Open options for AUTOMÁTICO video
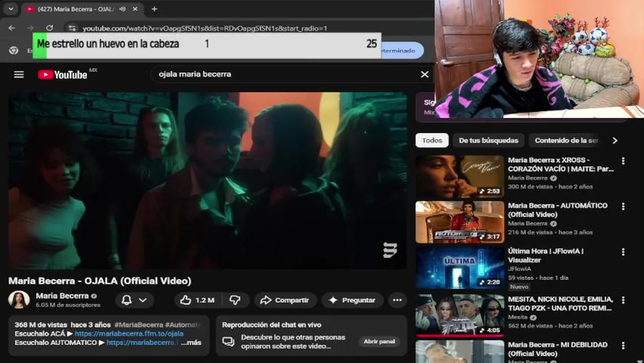This screenshot has height=363, width=644. point(623,207)
